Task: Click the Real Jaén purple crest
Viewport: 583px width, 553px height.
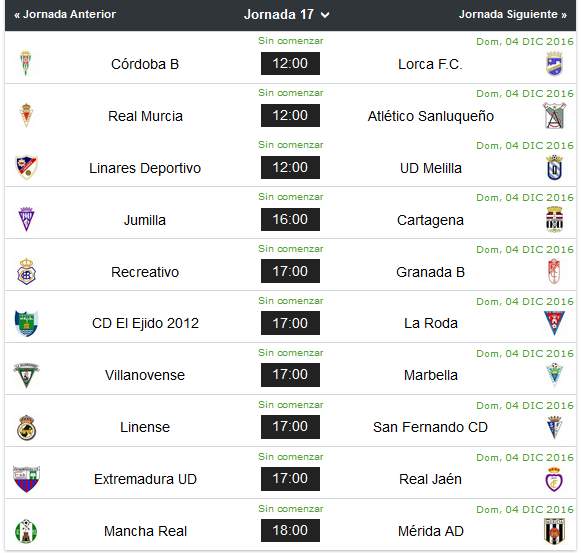Action: tap(554, 479)
